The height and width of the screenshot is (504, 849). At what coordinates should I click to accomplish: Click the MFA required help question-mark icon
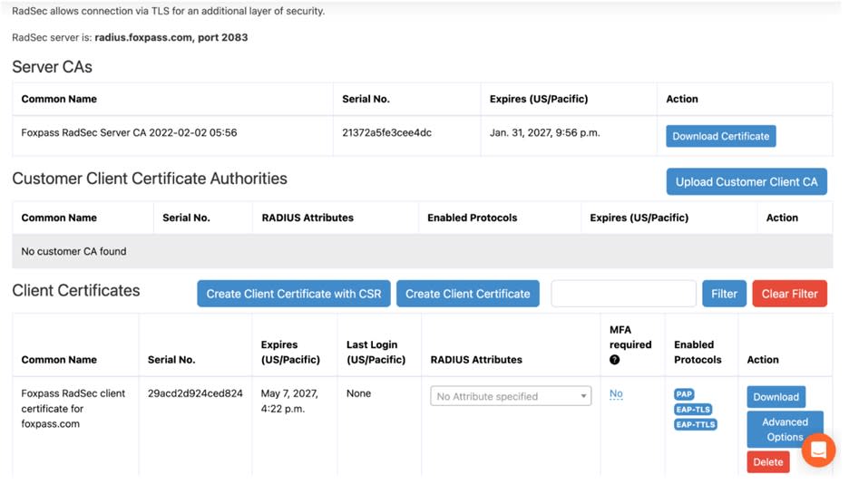pos(615,360)
